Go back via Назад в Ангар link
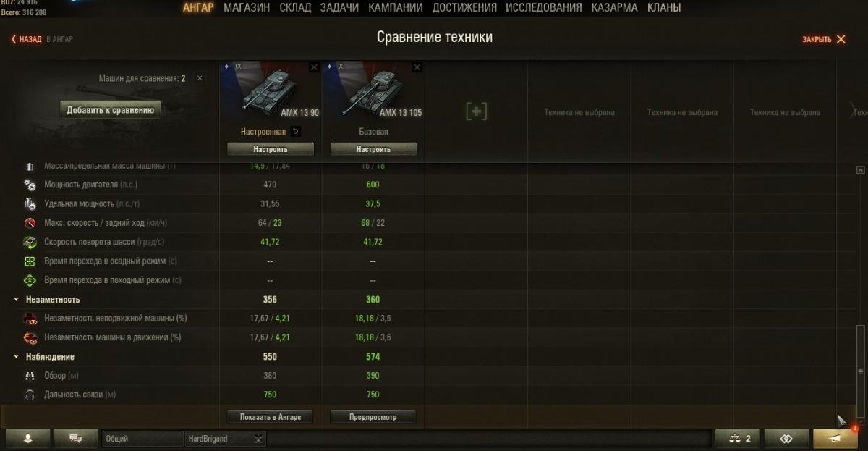The height and width of the screenshot is (451, 868). point(42,39)
